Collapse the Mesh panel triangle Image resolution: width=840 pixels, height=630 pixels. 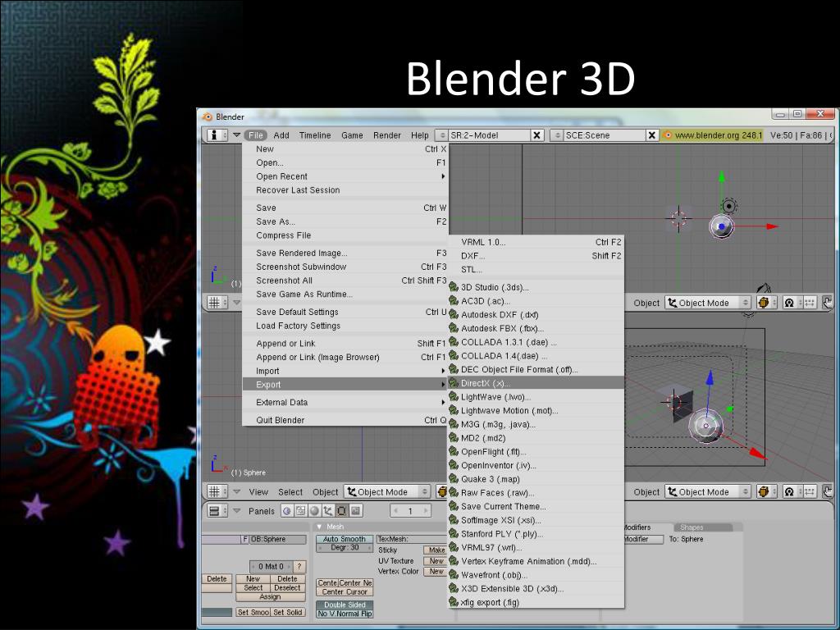319,527
